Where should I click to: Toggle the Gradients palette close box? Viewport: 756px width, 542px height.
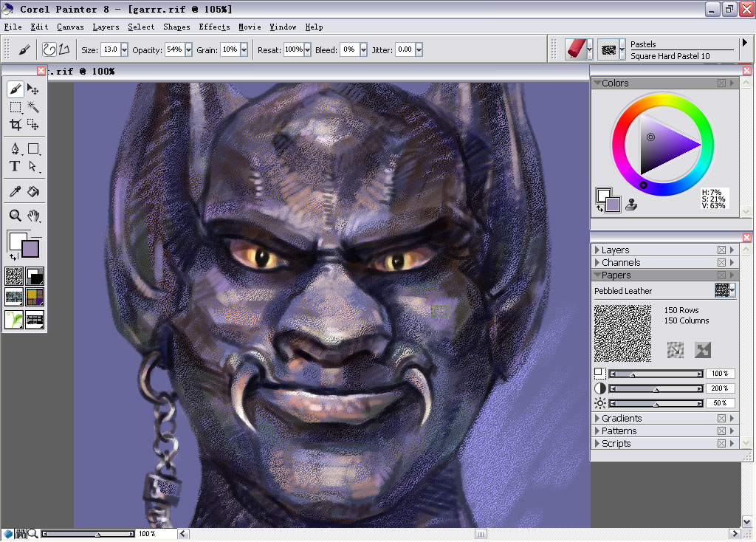coord(721,418)
